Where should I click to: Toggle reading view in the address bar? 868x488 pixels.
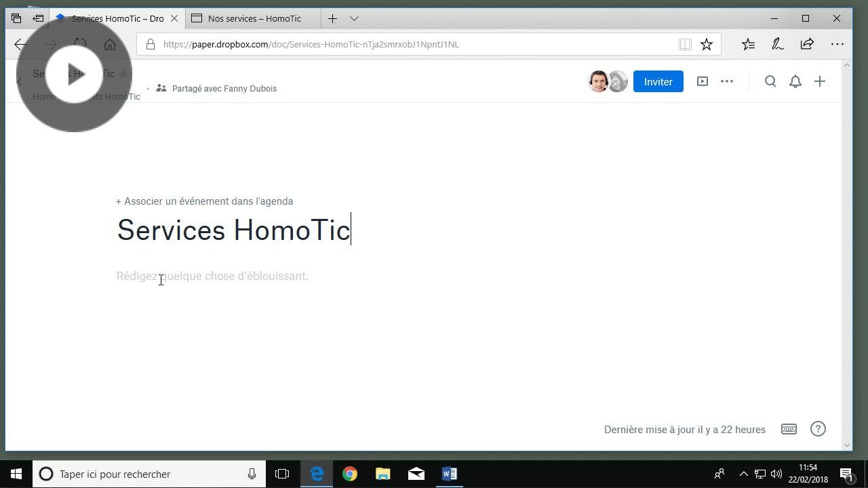(685, 44)
